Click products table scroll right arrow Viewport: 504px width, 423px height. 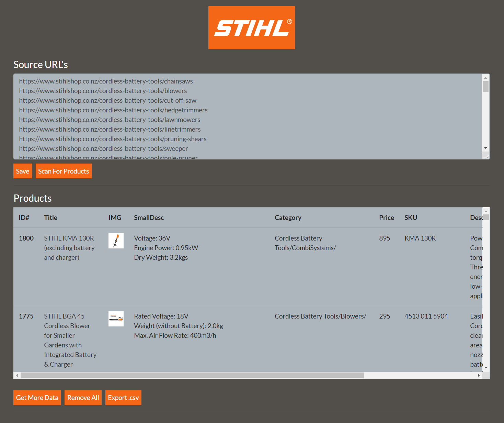point(479,376)
